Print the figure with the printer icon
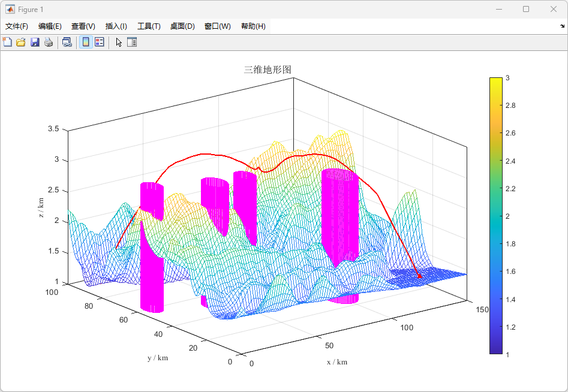Viewport: 568px width, 392px height. tap(49, 42)
